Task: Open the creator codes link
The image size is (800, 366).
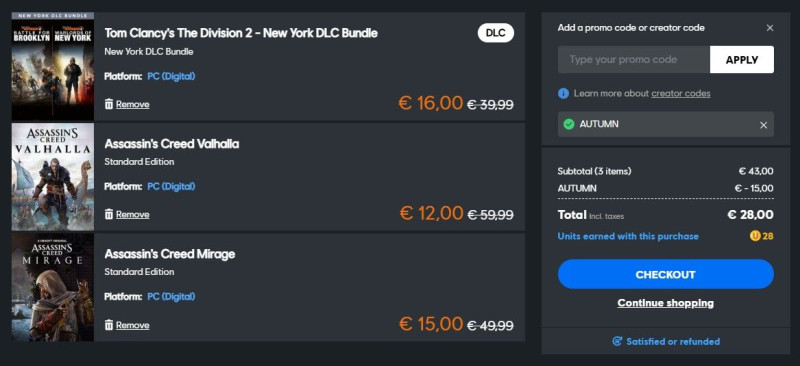Action: tap(681, 93)
